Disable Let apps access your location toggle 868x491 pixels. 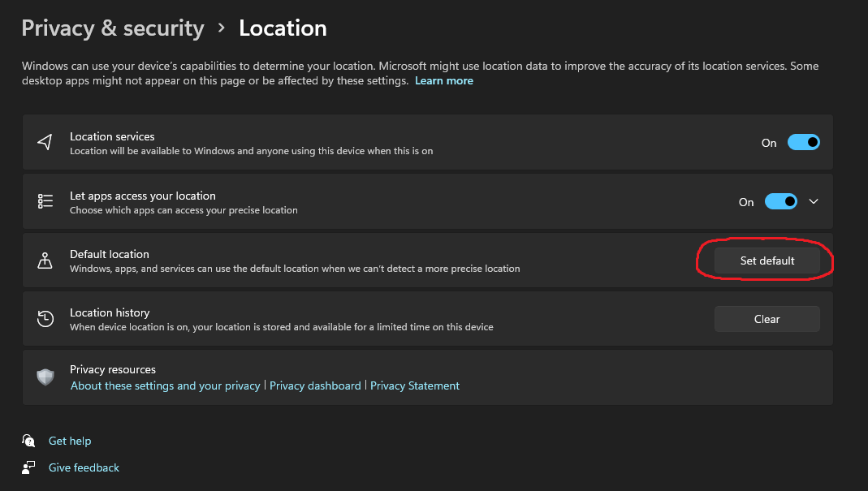point(780,201)
